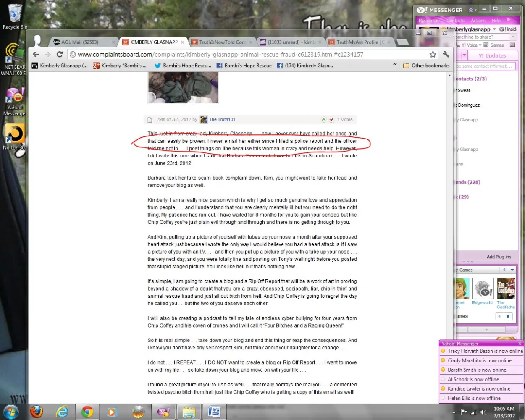
Task: Open The Godfather game thumbnail
Action: (x=506, y=288)
